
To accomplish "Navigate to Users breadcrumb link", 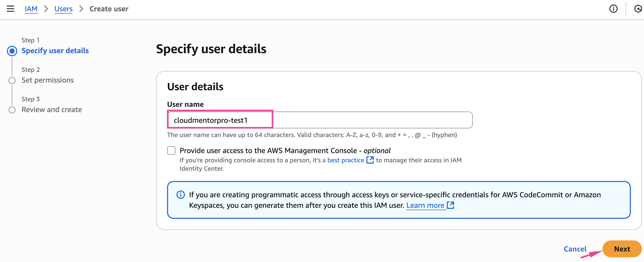I will click(x=63, y=9).
